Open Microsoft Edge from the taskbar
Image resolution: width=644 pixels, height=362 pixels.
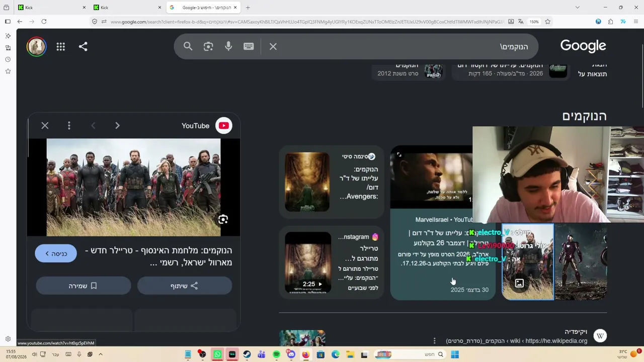click(336, 354)
